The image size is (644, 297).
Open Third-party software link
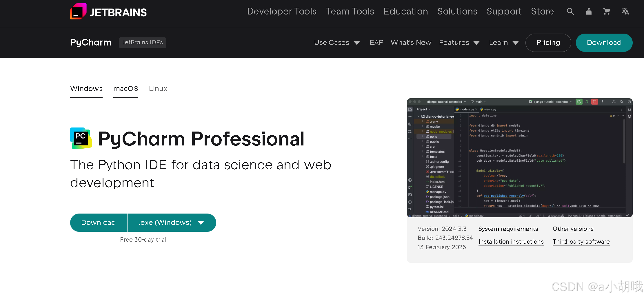(581, 242)
